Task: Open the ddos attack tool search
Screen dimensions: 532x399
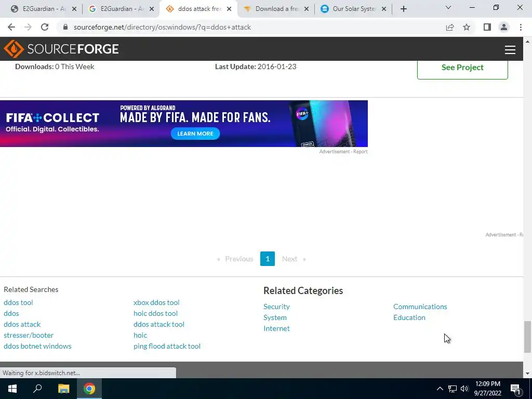Action: [x=159, y=324]
